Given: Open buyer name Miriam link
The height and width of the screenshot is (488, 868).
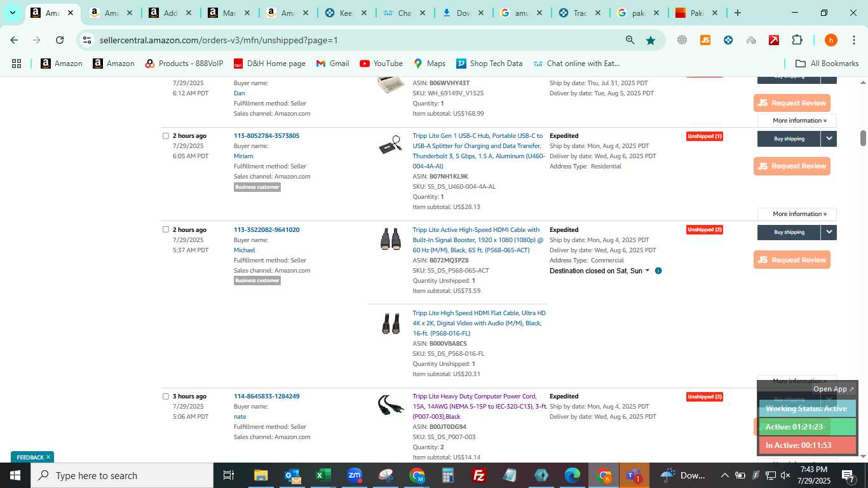Looking at the screenshot, I should (x=243, y=156).
